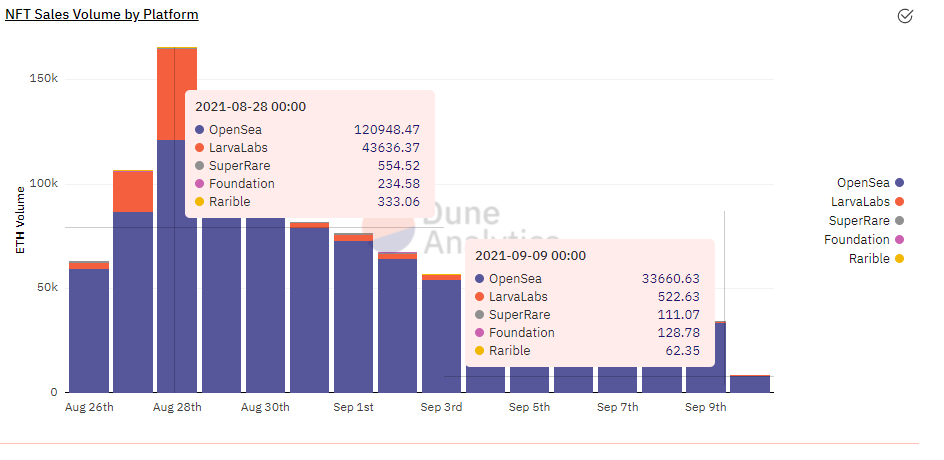Click the verified checkmark icon at top right
The width and height of the screenshot is (944, 460).
(905, 15)
